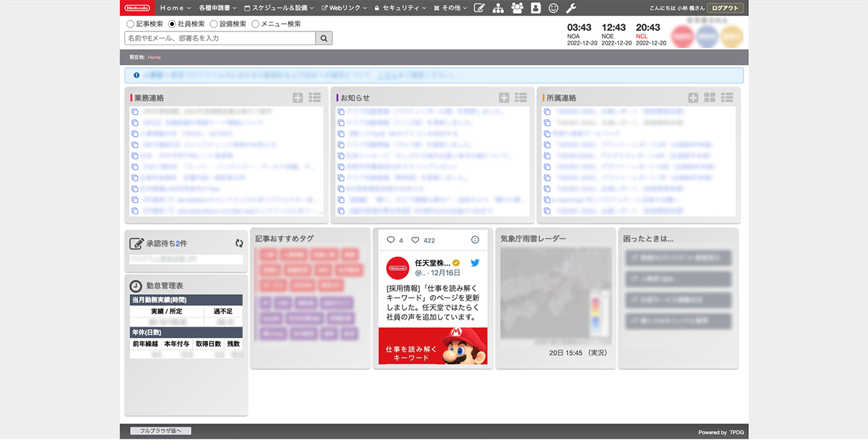Switch 所属連絡 panel to grid view
This screenshot has height=440, width=868.
pos(710,98)
